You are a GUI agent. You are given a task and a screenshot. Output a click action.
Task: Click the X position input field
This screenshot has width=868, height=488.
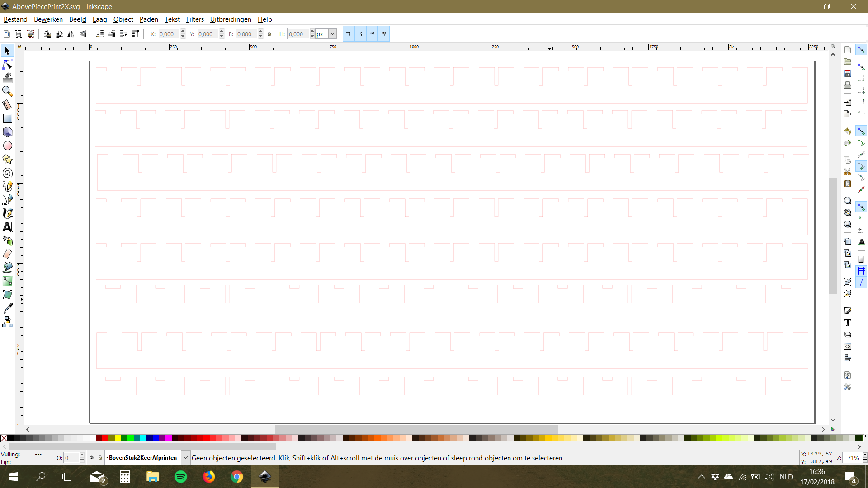(168, 34)
